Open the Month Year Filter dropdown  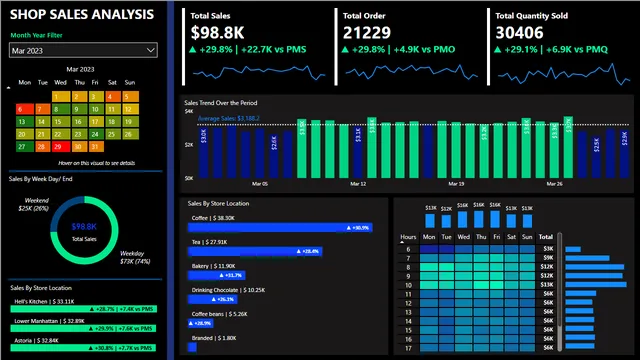coord(83,50)
